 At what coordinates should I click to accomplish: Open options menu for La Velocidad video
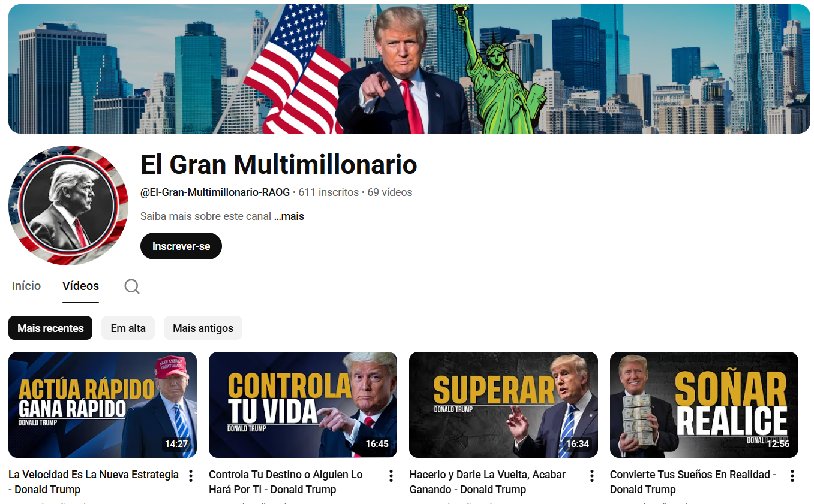[191, 476]
